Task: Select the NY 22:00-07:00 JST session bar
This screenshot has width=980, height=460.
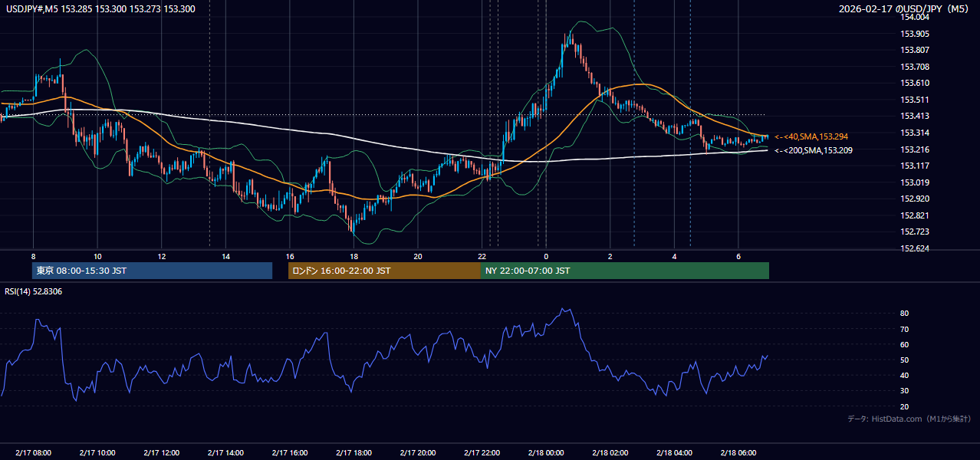Action: [x=625, y=271]
